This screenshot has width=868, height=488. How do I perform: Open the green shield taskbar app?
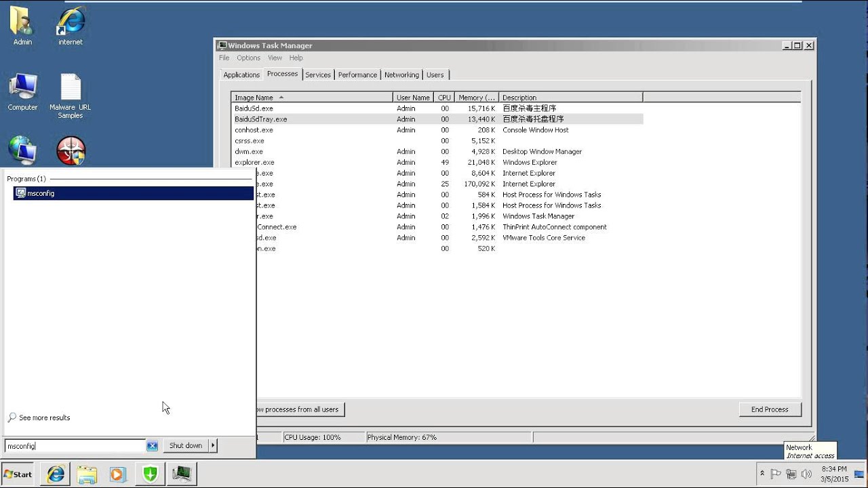(x=150, y=474)
